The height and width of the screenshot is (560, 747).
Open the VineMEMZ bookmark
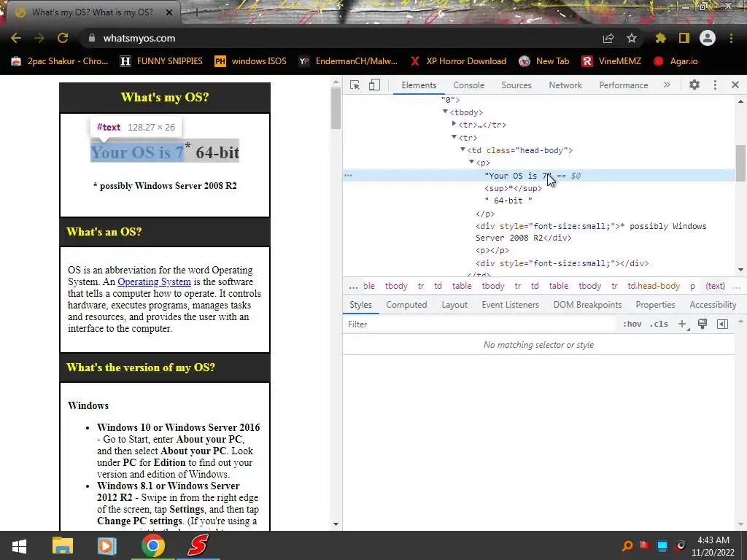click(x=611, y=61)
